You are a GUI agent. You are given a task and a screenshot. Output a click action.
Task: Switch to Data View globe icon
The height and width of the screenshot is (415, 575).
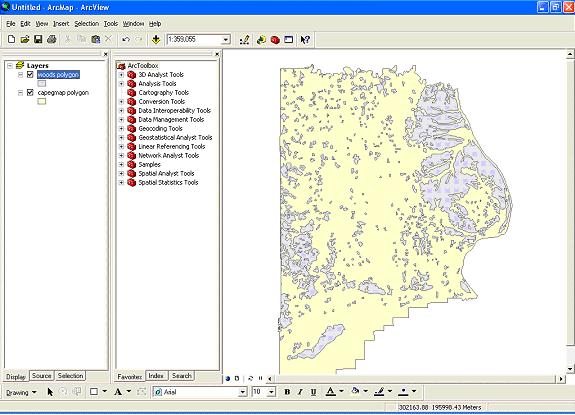coord(228,378)
